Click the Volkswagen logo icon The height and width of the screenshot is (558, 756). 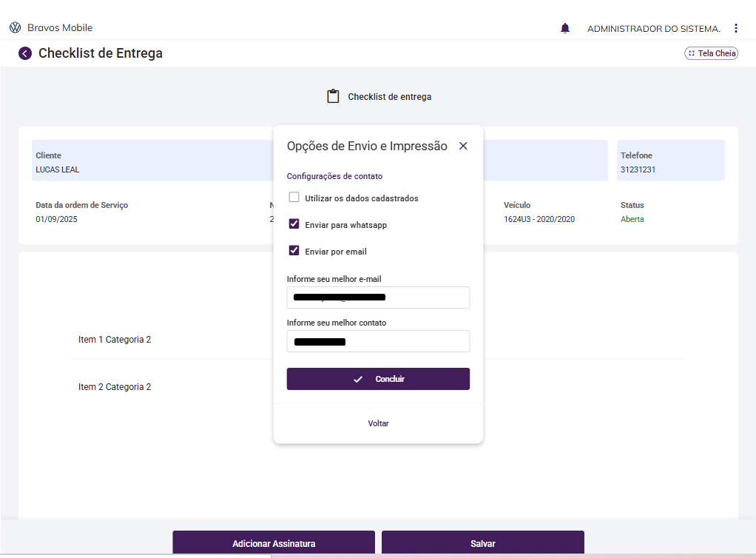[x=15, y=28]
